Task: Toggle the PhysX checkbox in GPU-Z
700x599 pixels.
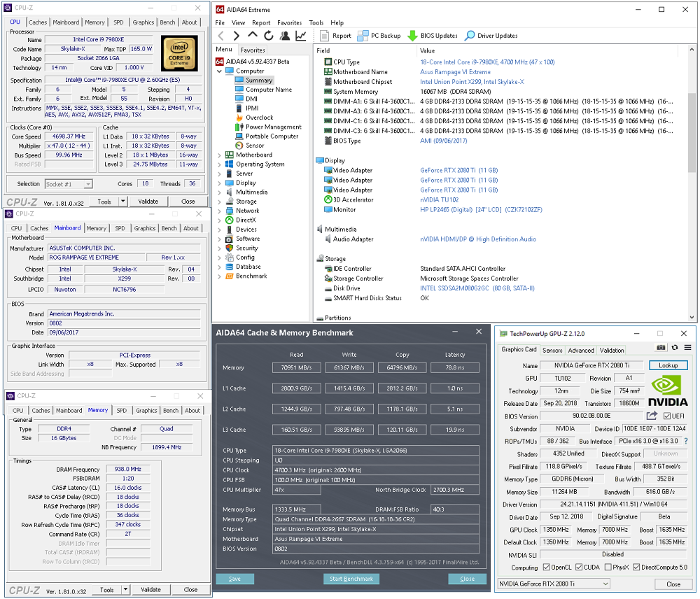Action: tap(608, 568)
